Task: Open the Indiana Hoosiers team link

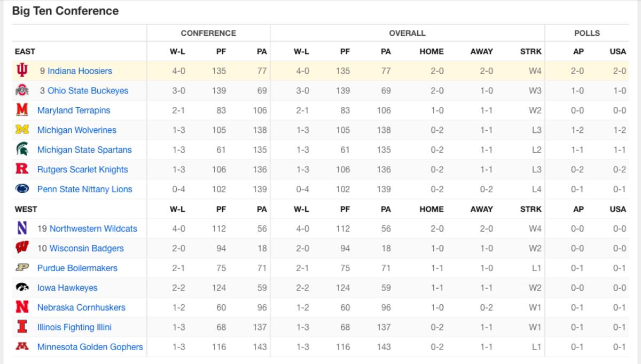Action: [x=80, y=70]
